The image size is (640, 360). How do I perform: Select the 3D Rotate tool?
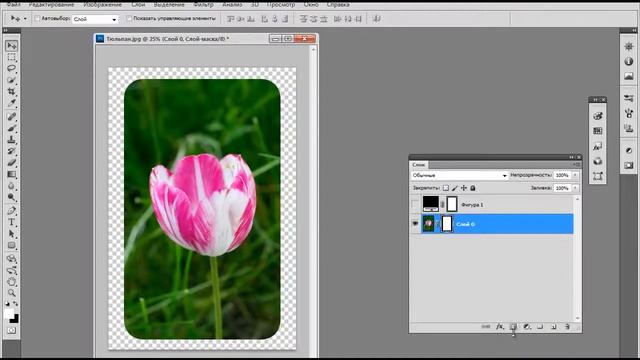11,259
